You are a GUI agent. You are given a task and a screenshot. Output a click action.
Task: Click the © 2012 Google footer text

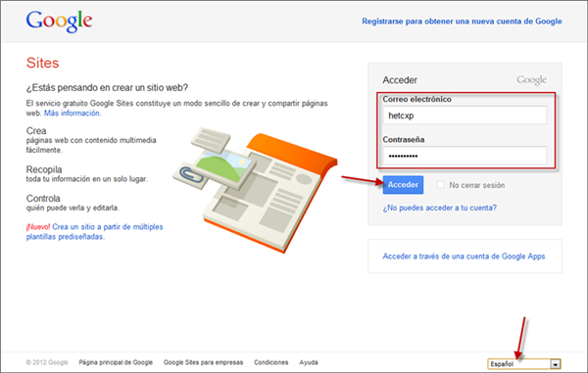click(47, 362)
